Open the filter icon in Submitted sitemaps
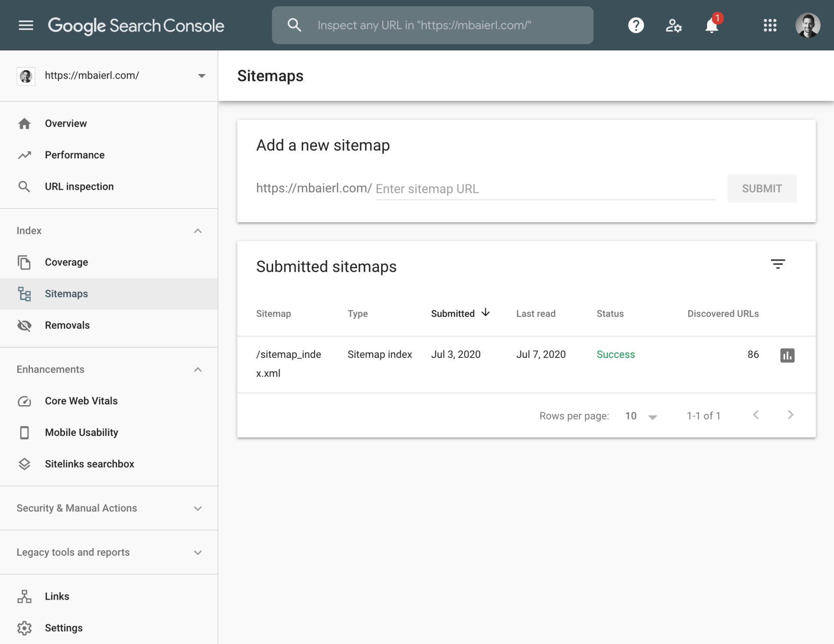The height and width of the screenshot is (644, 834). (x=778, y=264)
